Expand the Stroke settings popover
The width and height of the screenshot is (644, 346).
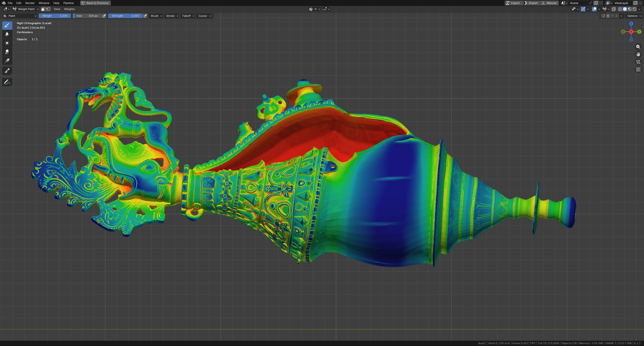(172, 16)
